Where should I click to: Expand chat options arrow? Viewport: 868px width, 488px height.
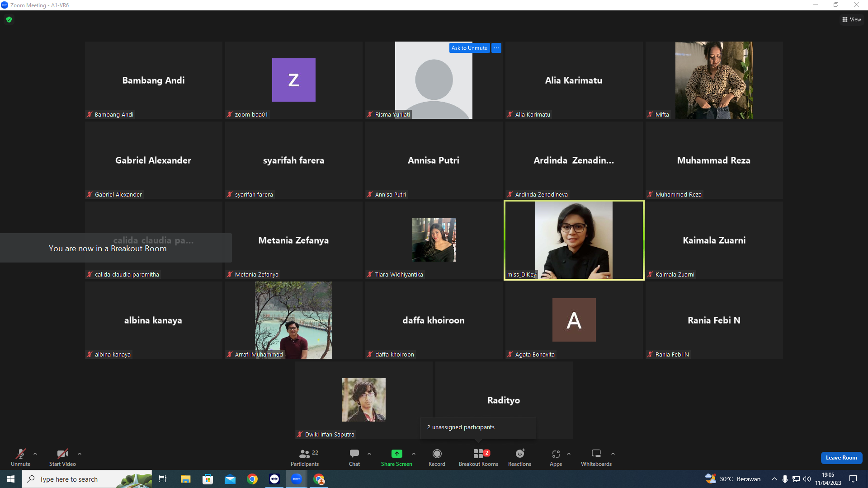[369, 454]
